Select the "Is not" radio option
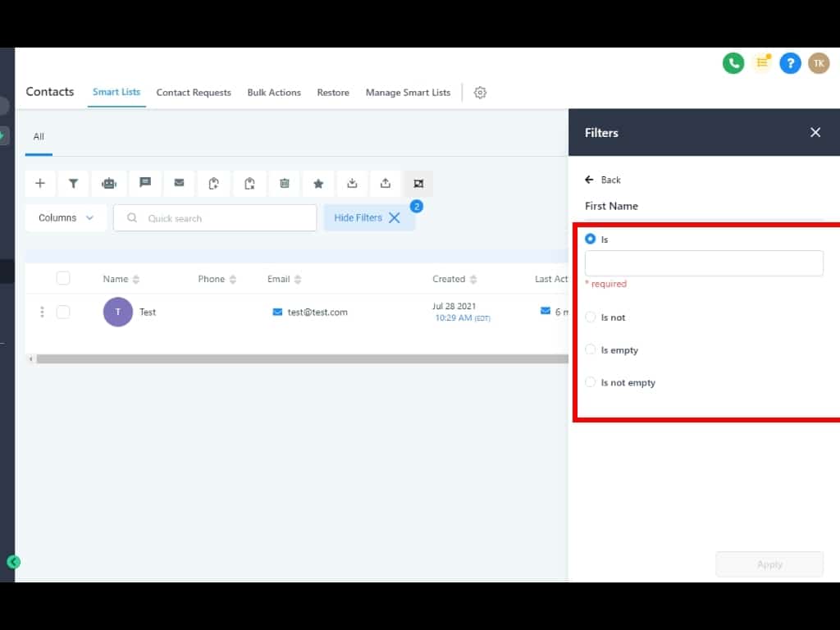 point(591,317)
